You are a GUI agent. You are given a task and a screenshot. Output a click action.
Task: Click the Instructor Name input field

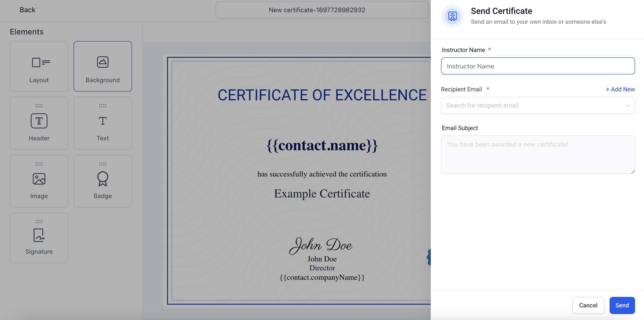pos(538,66)
